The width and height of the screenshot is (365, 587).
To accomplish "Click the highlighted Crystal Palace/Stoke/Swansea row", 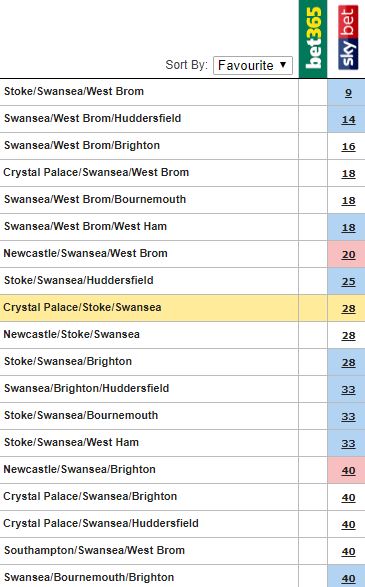I will [x=182, y=308].
